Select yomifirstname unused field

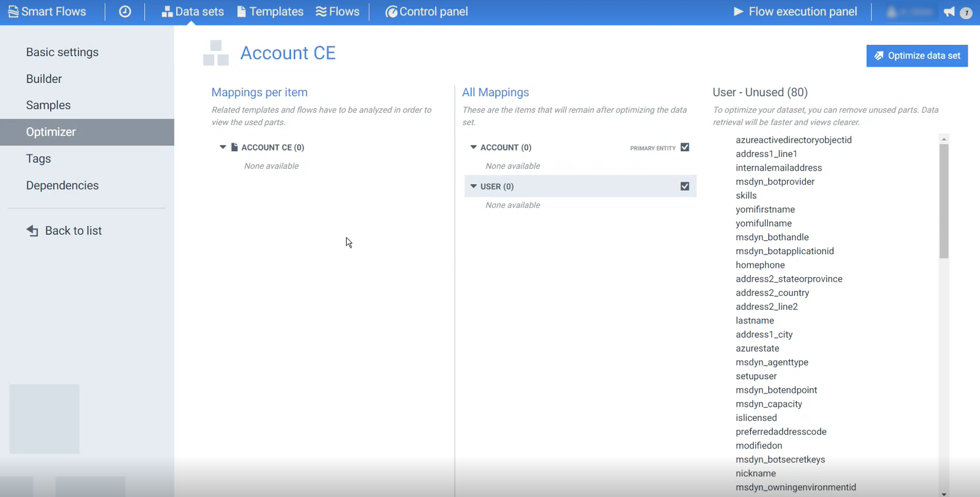point(765,210)
